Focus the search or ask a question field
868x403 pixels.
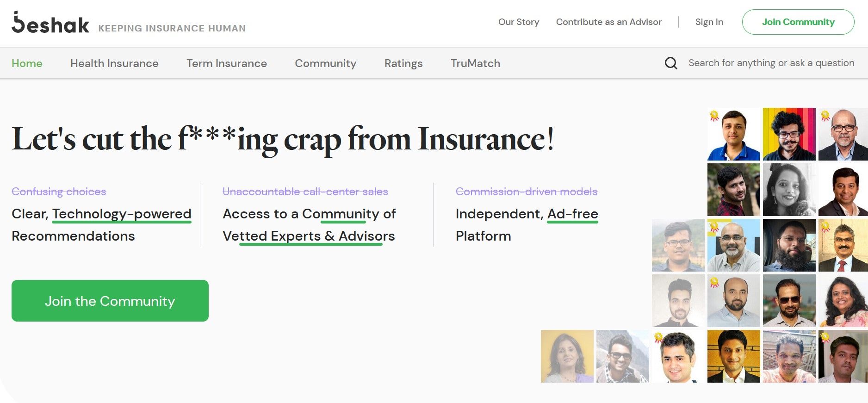771,63
